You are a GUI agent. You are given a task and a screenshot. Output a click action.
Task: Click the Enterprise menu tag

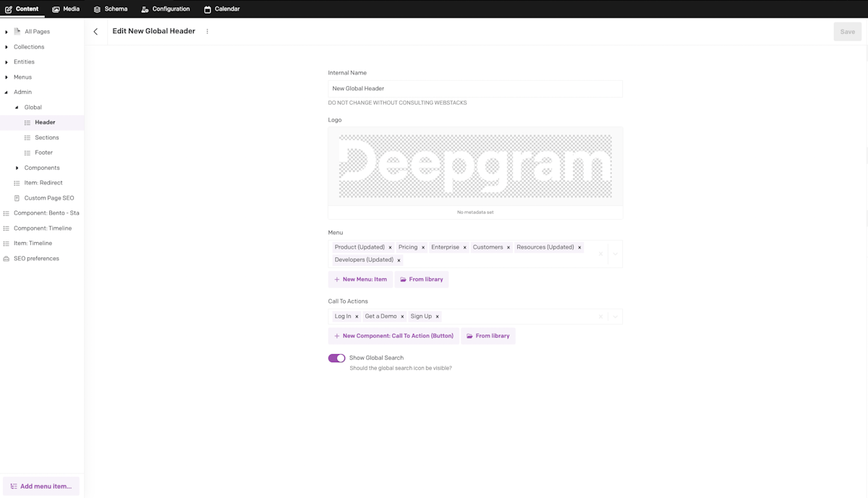(445, 247)
